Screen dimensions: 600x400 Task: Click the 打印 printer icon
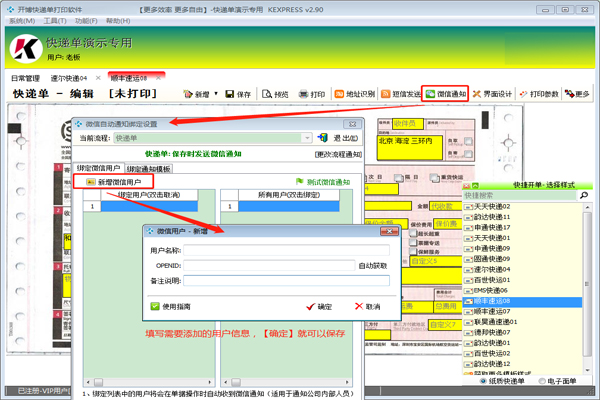pos(303,94)
